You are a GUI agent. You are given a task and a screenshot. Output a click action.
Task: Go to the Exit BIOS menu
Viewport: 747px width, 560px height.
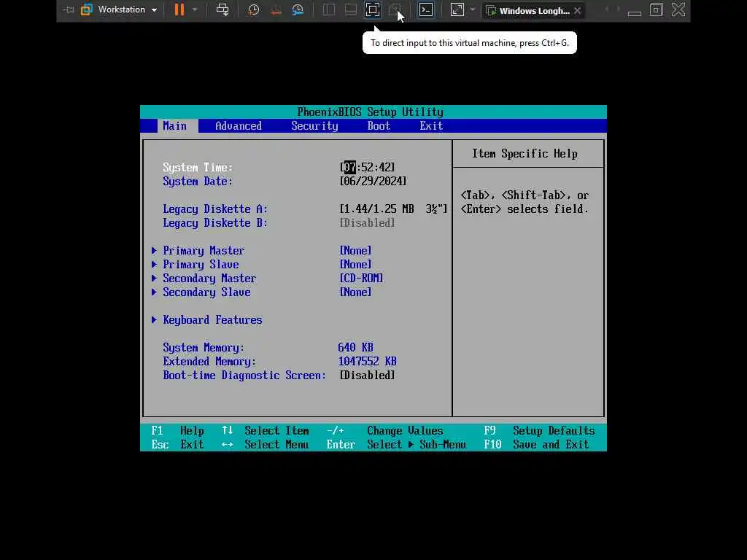(x=431, y=125)
